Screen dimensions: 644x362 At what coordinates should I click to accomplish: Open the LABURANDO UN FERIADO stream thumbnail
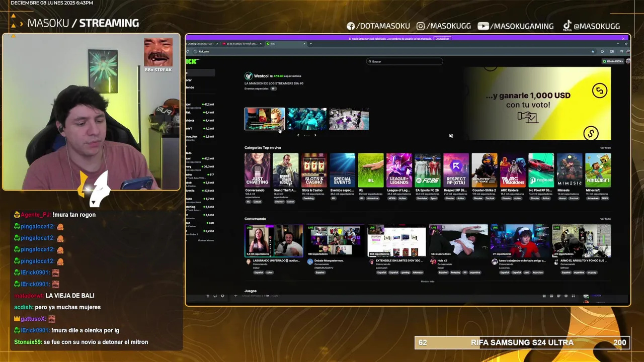[274, 241]
